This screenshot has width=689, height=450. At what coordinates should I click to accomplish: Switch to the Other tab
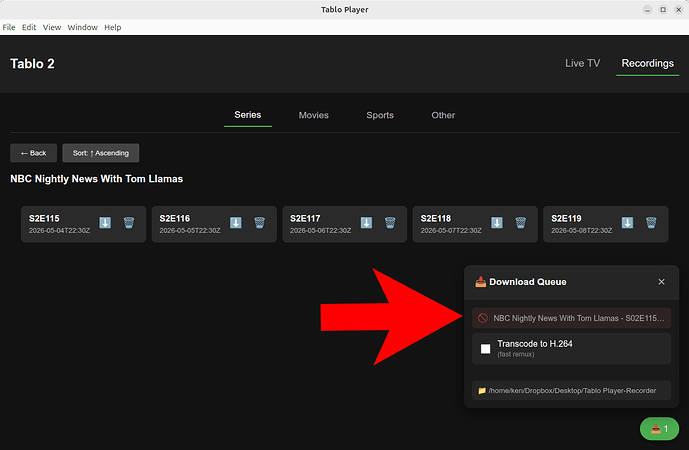(443, 115)
